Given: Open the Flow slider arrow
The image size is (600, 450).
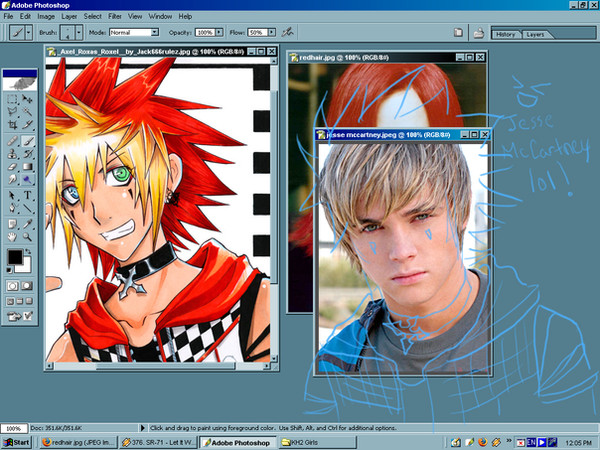Looking at the screenshot, I should coord(272,33).
